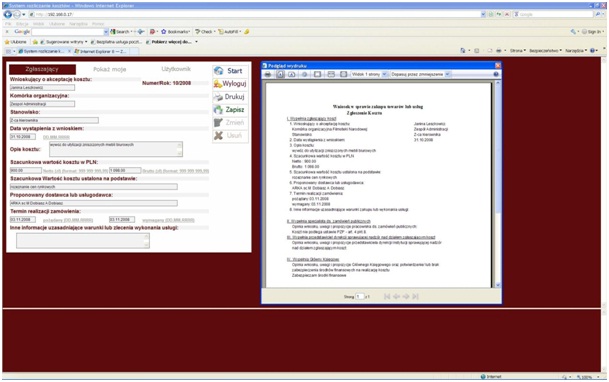Open the Narzędzia menu in the command bar
This screenshot has width=609, height=382.
coord(576,51)
